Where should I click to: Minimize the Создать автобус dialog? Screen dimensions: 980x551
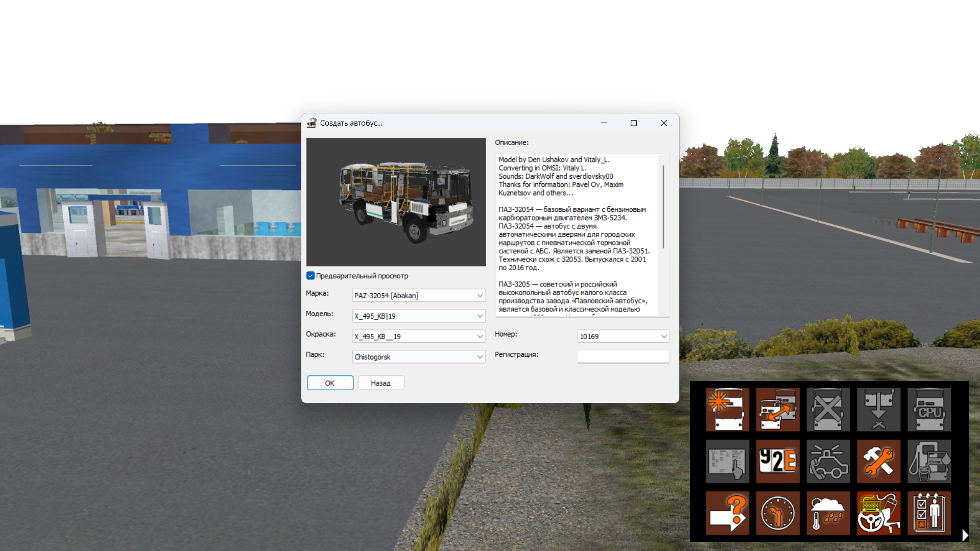pos(604,123)
